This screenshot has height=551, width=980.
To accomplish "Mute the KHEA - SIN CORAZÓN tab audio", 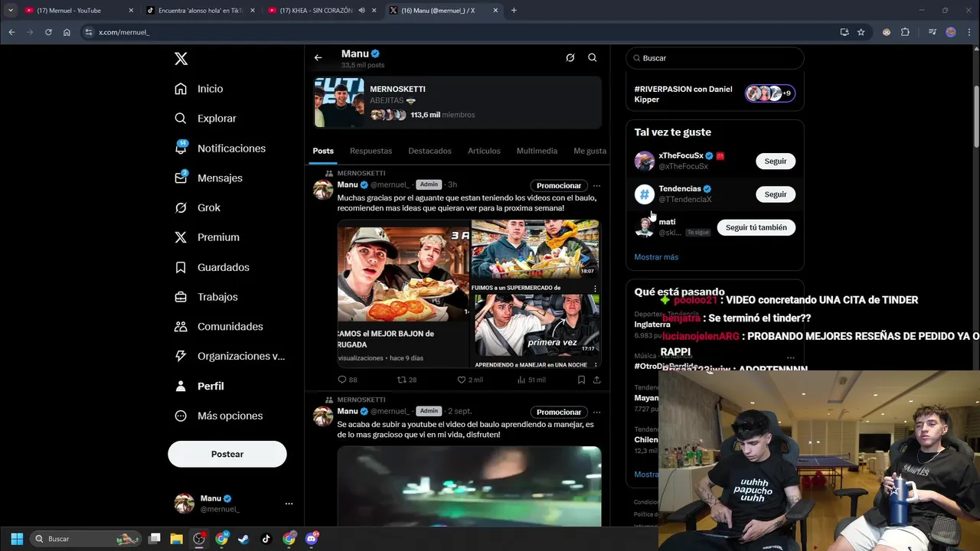I will pyautogui.click(x=361, y=11).
